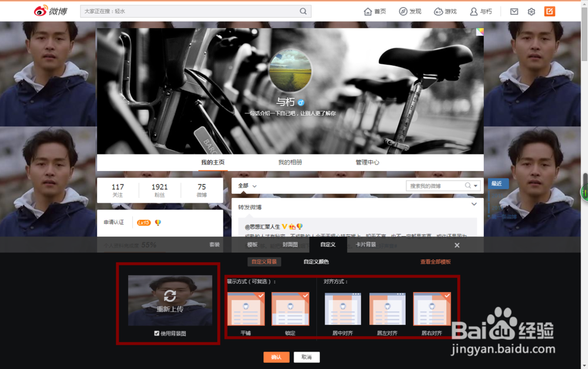Click 查看全部模板 link

click(x=435, y=261)
